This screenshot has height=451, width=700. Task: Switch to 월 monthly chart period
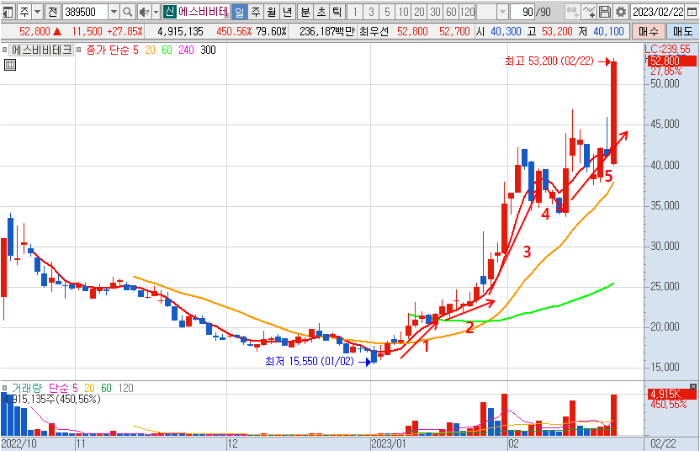pyautogui.click(x=271, y=12)
